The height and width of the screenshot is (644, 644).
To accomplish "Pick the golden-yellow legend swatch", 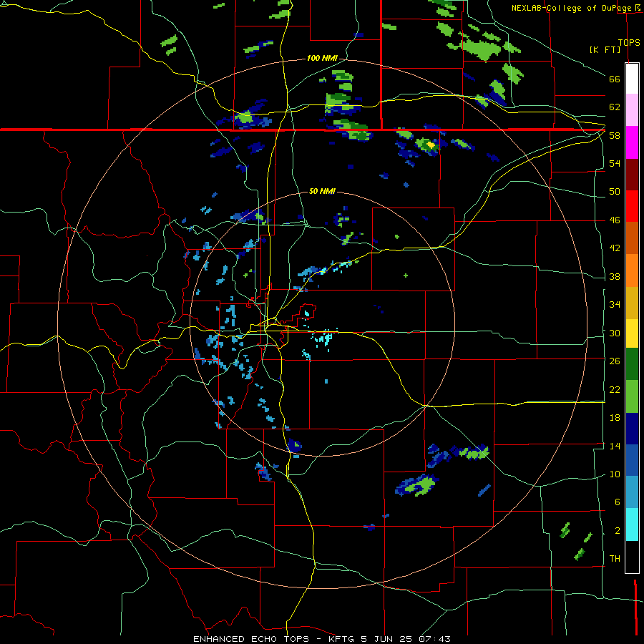I will [x=632, y=303].
